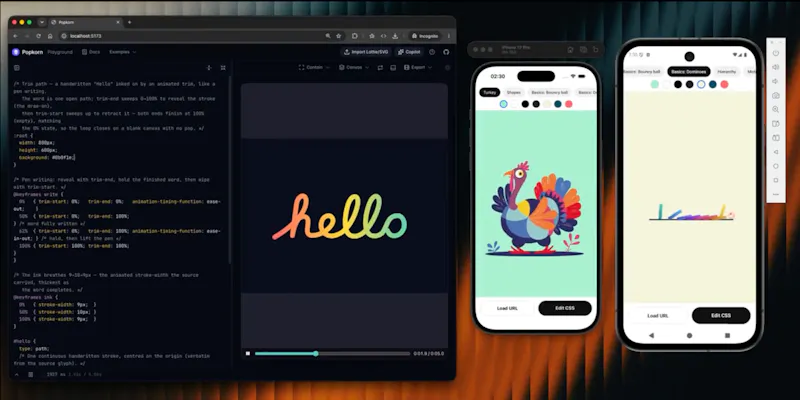Click the browser home icon

point(50,36)
